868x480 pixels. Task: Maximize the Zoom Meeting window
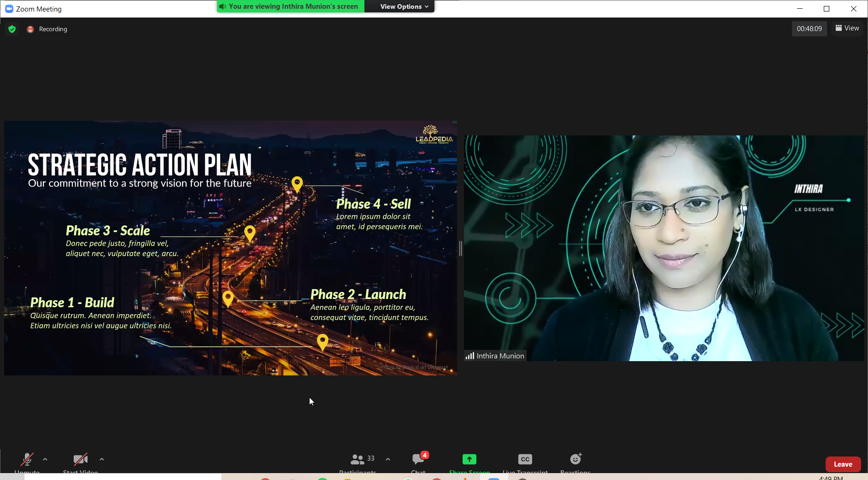(x=827, y=9)
